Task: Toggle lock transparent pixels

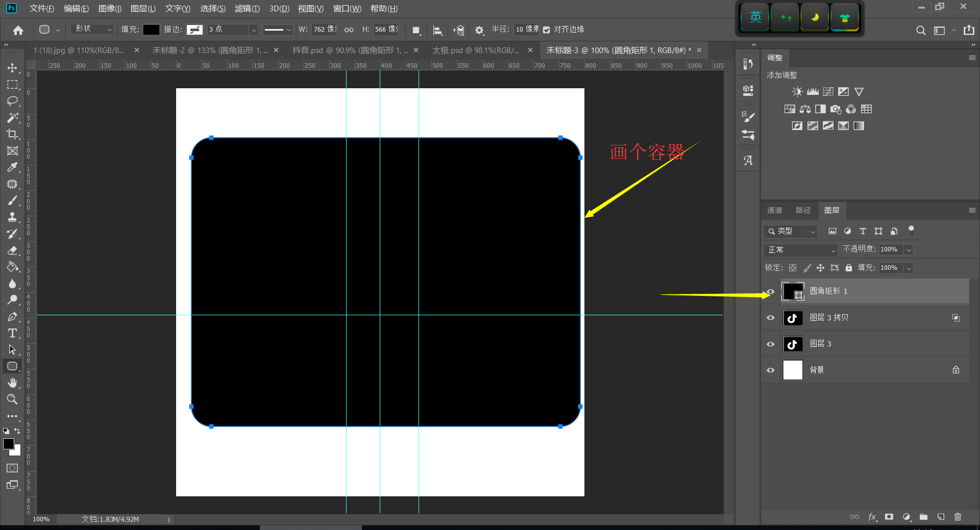Action: pyautogui.click(x=793, y=268)
